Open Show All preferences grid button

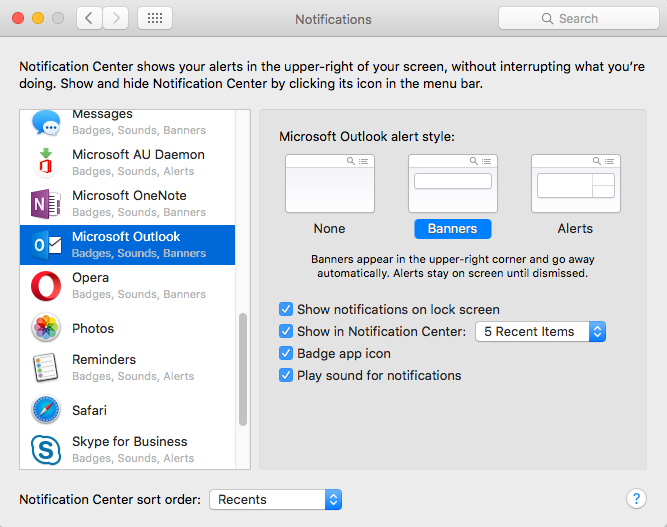(155, 18)
